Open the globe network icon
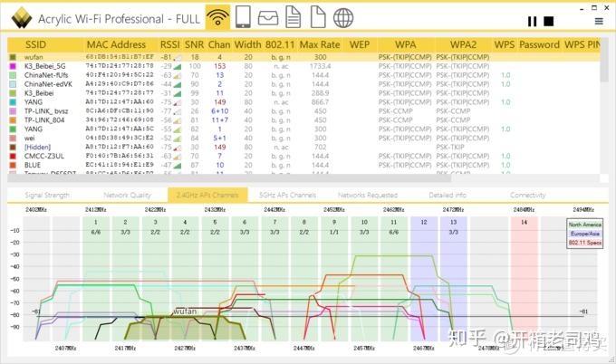Image resolution: width=616 pixels, height=364 pixels. (343, 18)
